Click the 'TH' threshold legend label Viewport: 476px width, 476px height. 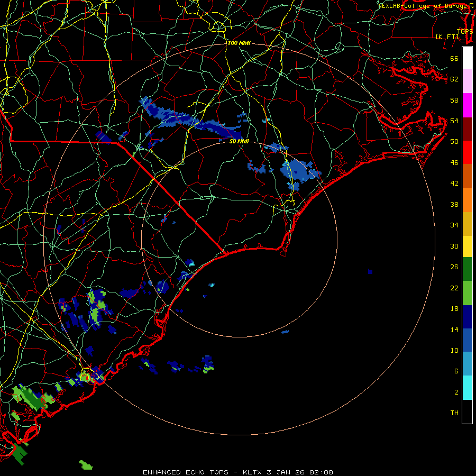click(x=454, y=413)
